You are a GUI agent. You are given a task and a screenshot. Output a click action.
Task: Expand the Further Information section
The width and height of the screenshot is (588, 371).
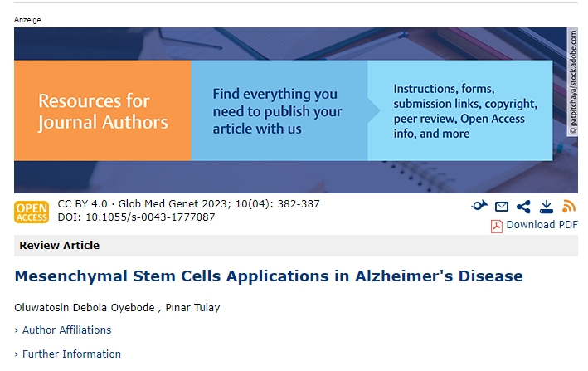pyautogui.click(x=71, y=354)
